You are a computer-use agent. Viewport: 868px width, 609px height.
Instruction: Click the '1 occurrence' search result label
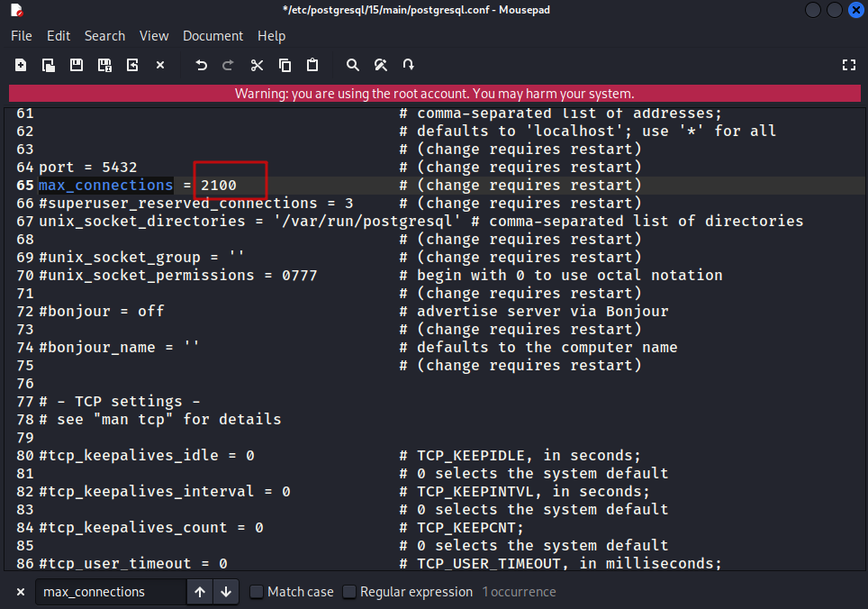[519, 592]
